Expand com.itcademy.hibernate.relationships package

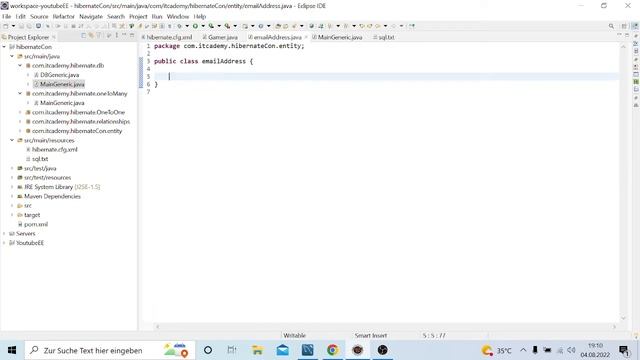tap(20, 122)
